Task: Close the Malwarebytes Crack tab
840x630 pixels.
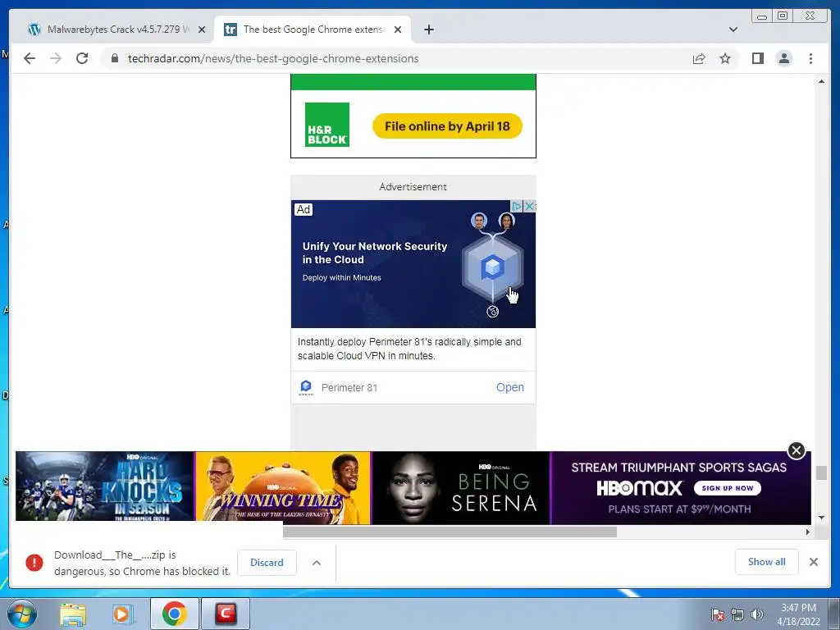Action: [x=202, y=30]
